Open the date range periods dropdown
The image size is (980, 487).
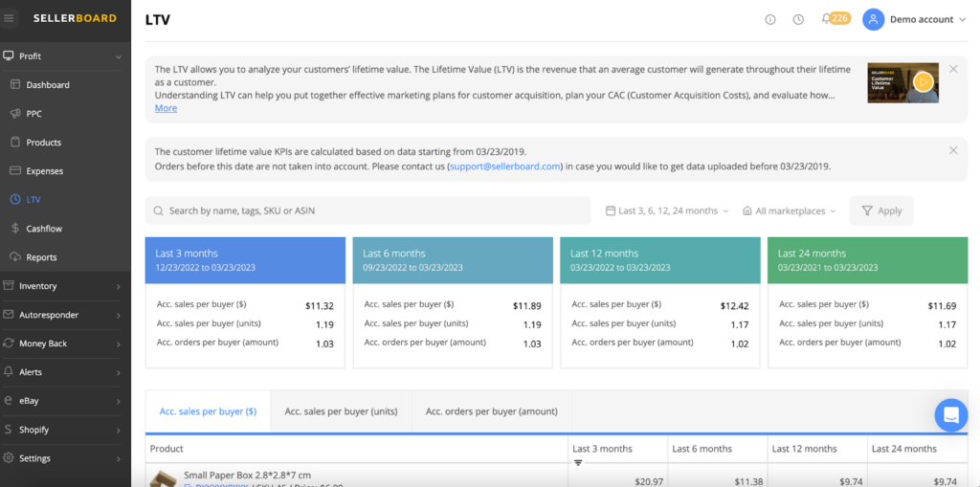pyautogui.click(x=667, y=210)
